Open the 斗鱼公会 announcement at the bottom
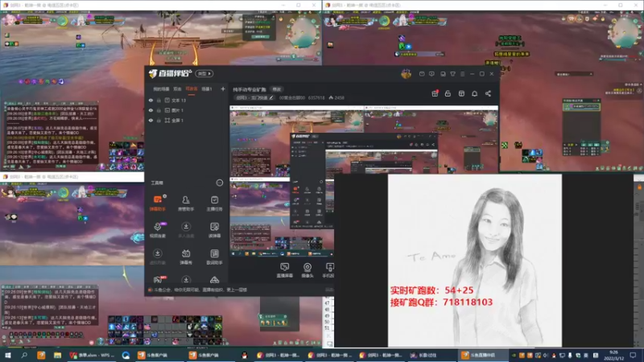 [x=198, y=290]
